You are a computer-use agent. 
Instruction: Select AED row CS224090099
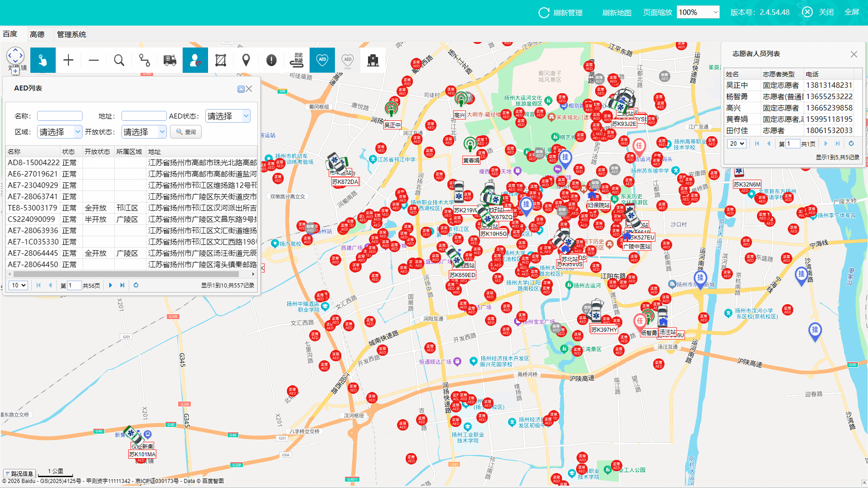point(132,219)
